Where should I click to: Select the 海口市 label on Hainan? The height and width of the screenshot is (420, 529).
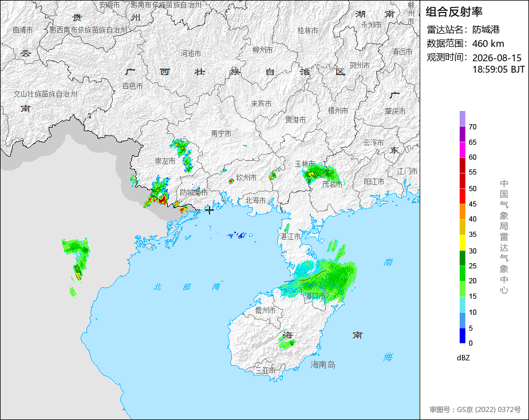point(315,296)
